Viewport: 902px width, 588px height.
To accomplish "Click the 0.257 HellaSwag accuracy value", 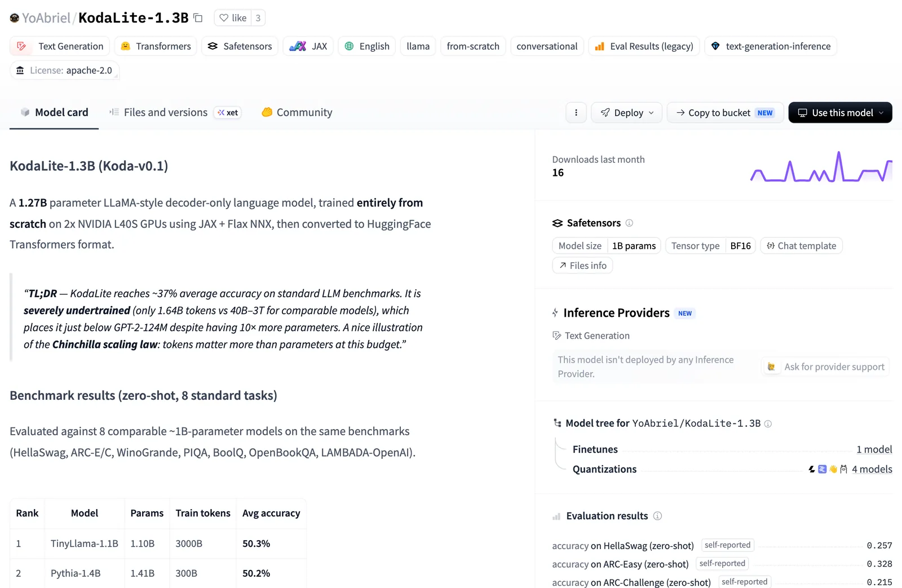I will [x=879, y=545].
